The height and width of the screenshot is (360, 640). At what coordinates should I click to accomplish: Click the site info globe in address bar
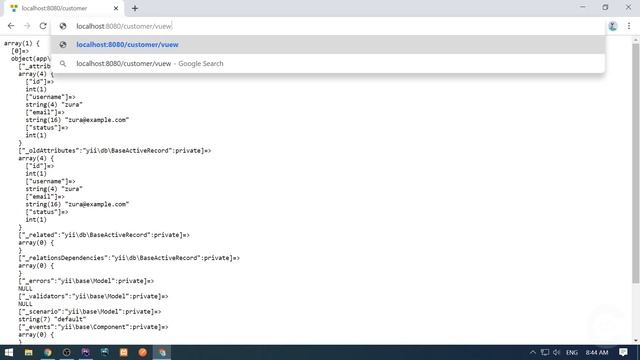point(63,26)
